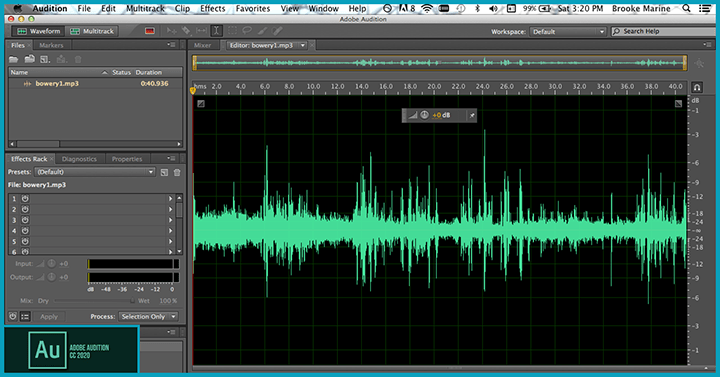The height and width of the screenshot is (377, 720).
Task: Open effect menu arrow for slot 3
Action: click(x=170, y=220)
